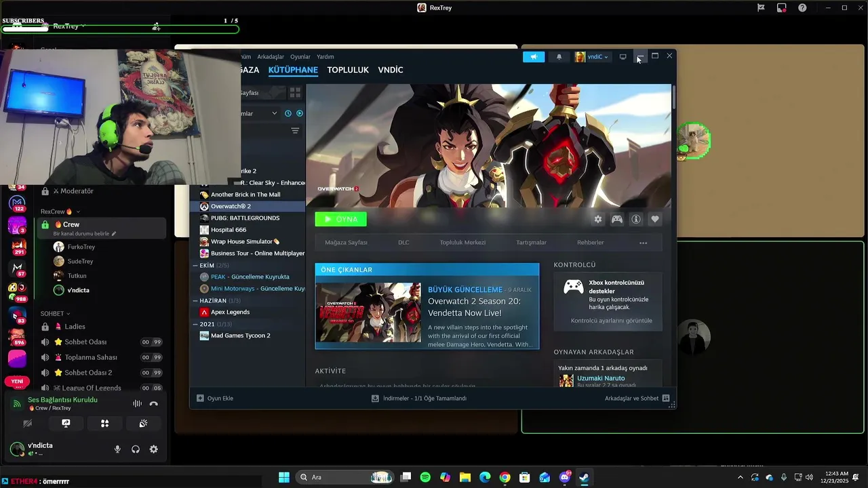Open Microsoft Edge from the taskbar

485,477
